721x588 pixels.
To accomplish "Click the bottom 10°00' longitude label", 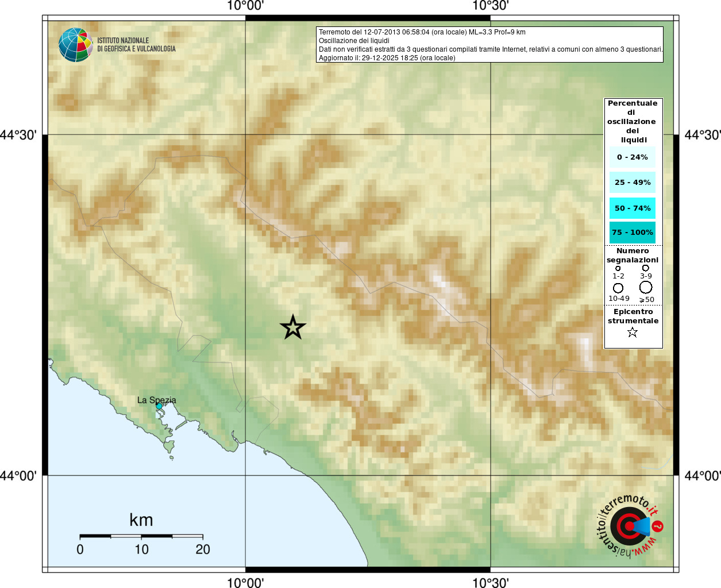I will pos(245,582).
